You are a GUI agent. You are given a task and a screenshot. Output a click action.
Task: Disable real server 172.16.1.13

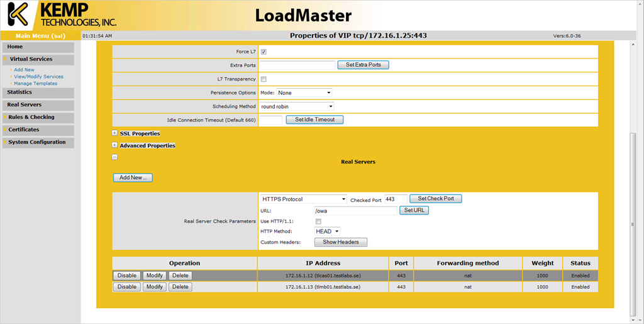point(127,287)
